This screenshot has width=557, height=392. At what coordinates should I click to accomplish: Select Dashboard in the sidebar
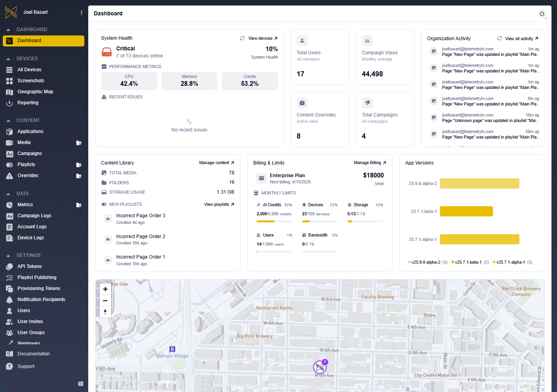tap(43, 41)
